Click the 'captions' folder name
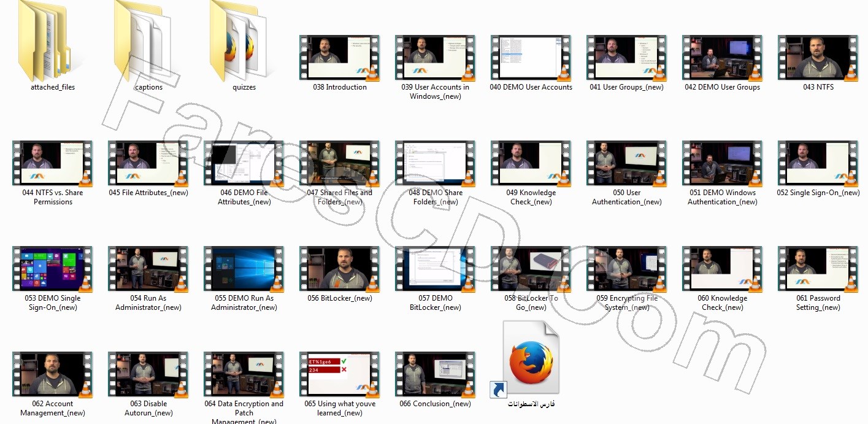 click(x=148, y=87)
